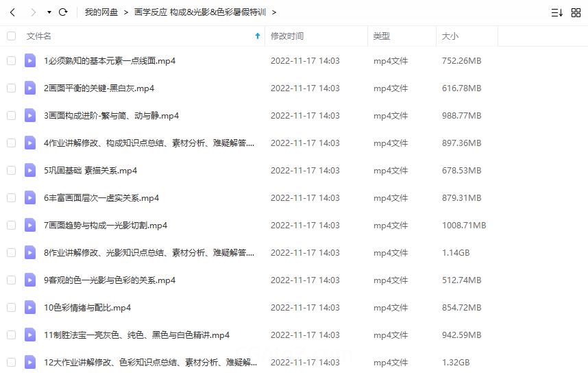
Task: Tick checkbox beside 9客观的色一光影与色彩的关系.mp4
Action: (11, 280)
